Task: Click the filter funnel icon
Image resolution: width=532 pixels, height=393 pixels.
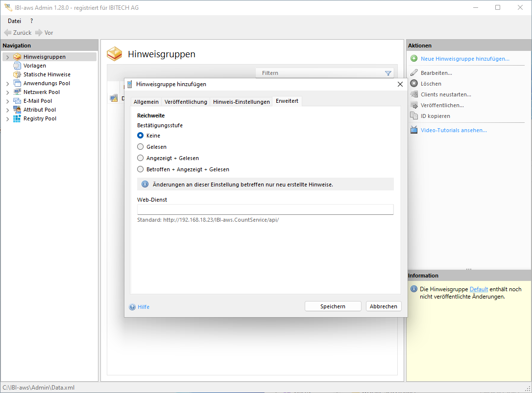Action: [x=388, y=73]
